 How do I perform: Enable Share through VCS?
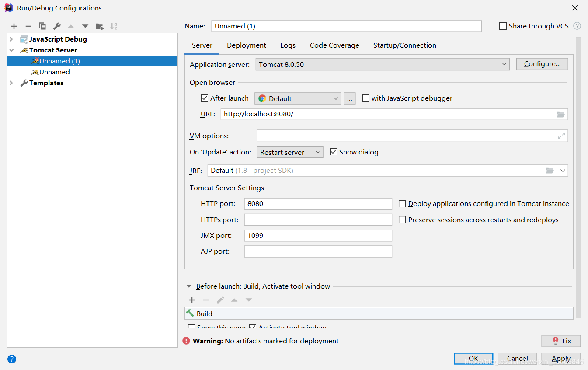[x=503, y=26]
